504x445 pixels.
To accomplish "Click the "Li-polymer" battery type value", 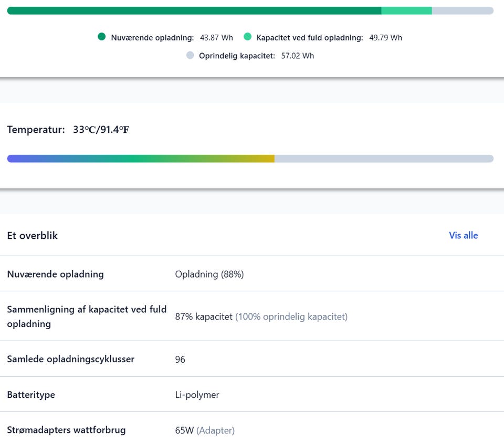I will tap(197, 395).
